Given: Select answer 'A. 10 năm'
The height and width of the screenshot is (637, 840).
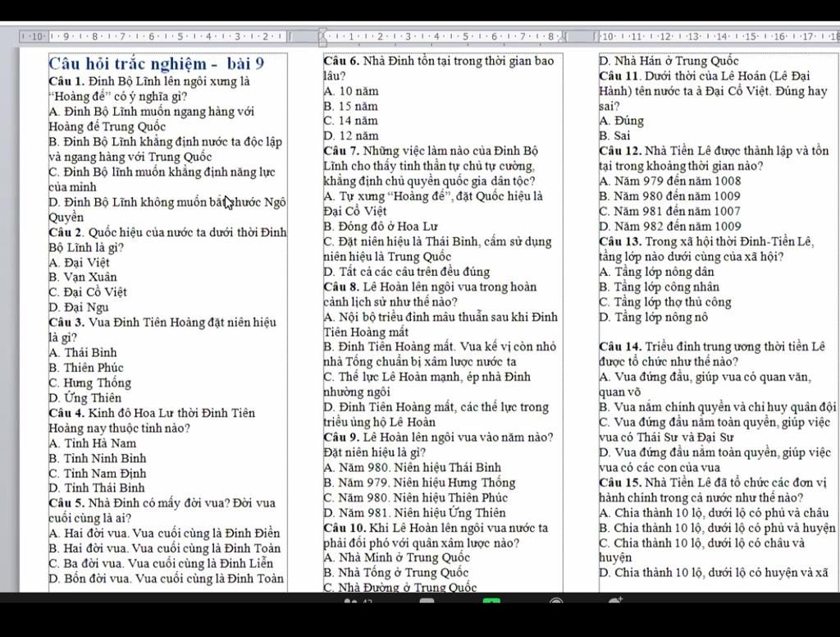Looking at the screenshot, I should tap(351, 91).
